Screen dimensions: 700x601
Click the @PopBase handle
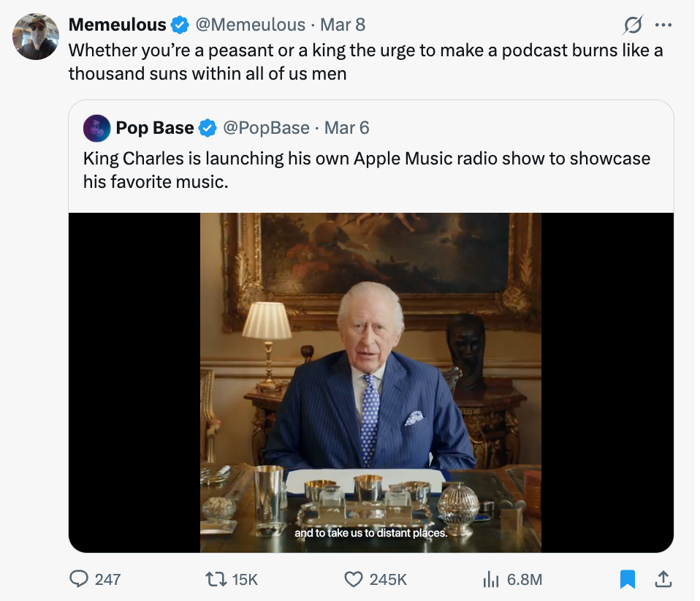266,128
